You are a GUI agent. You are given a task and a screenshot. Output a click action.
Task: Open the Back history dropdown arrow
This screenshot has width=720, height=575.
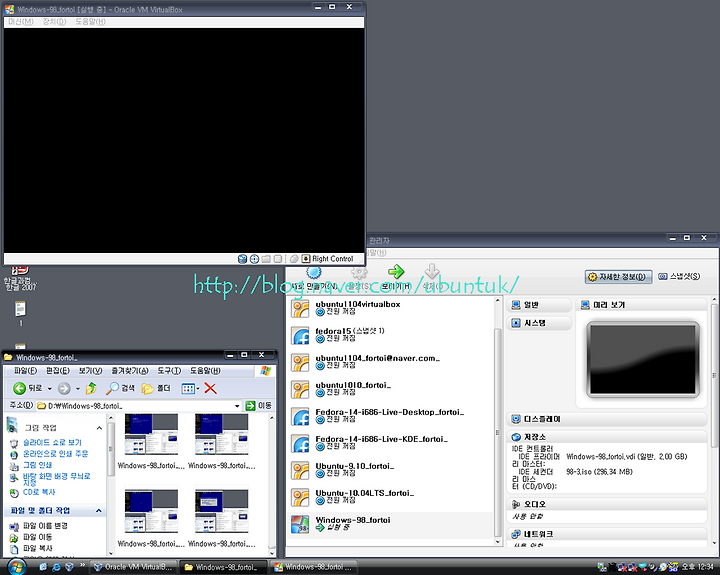point(50,389)
